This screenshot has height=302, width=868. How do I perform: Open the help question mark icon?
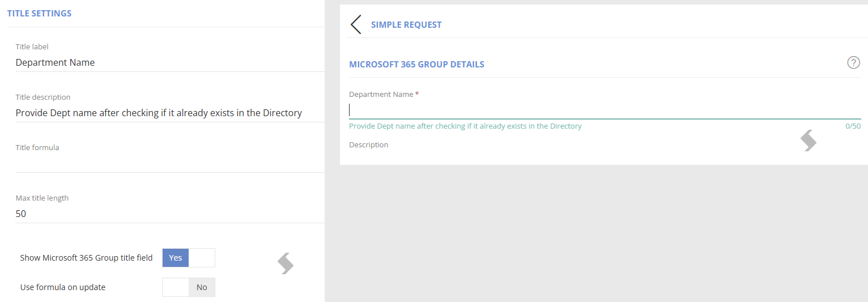pos(853,63)
